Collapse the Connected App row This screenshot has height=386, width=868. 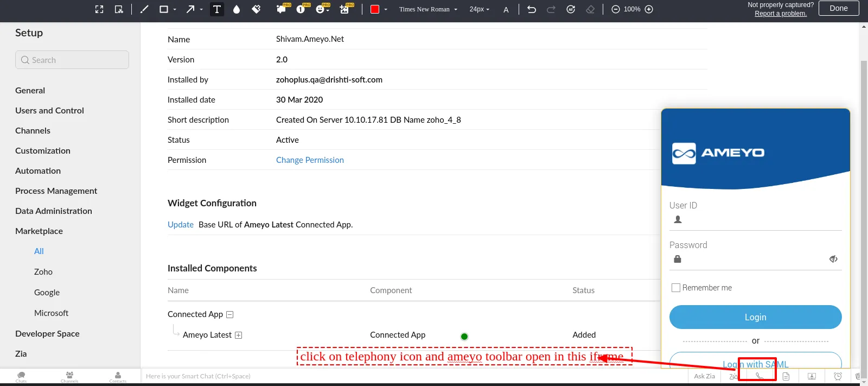[230, 315]
